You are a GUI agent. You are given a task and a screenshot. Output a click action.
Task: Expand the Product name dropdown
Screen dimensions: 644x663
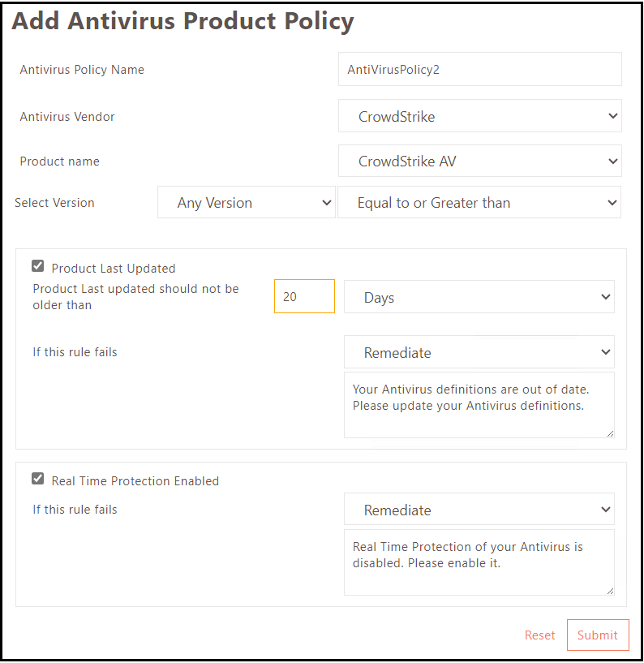479,161
